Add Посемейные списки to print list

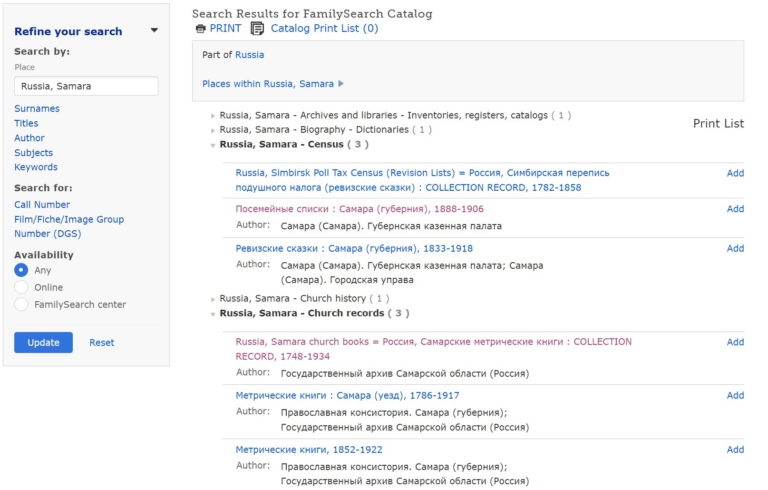(735, 209)
